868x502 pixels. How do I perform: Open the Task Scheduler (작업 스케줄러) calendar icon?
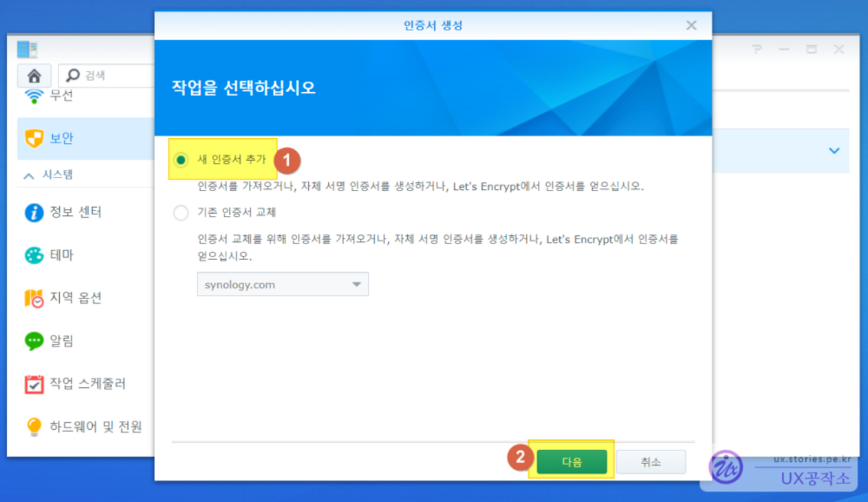(34, 384)
